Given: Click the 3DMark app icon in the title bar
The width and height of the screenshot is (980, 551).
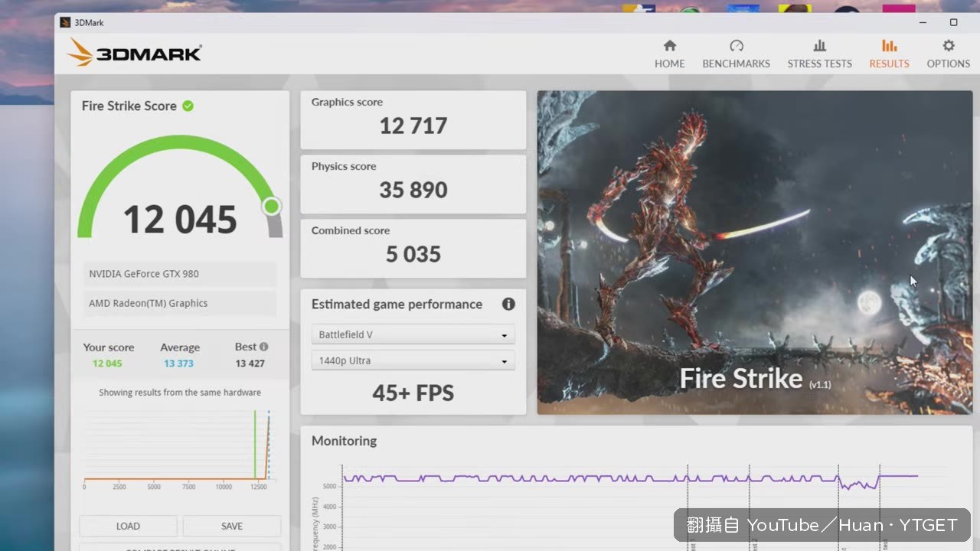Looking at the screenshot, I should [x=65, y=23].
